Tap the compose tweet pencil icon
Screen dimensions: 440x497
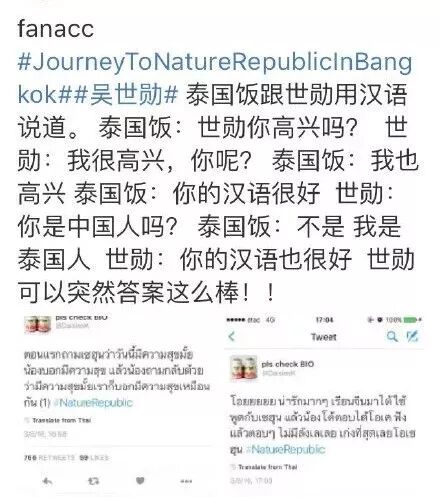[412, 336]
